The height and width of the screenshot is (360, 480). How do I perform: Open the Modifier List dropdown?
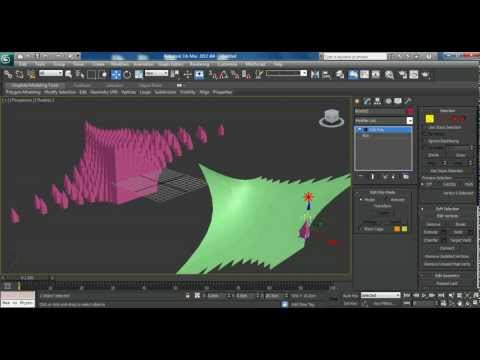(384, 120)
